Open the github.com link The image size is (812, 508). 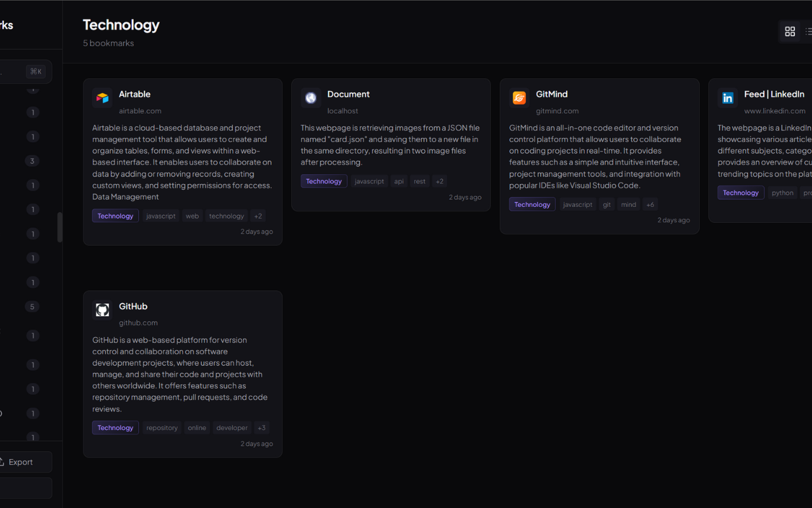coord(138,323)
